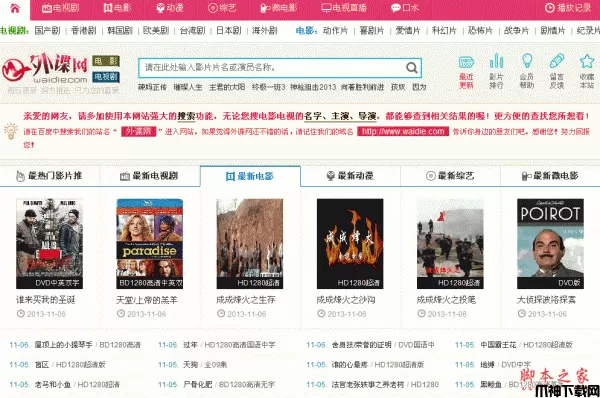Browse 香港剧 category

point(83,31)
